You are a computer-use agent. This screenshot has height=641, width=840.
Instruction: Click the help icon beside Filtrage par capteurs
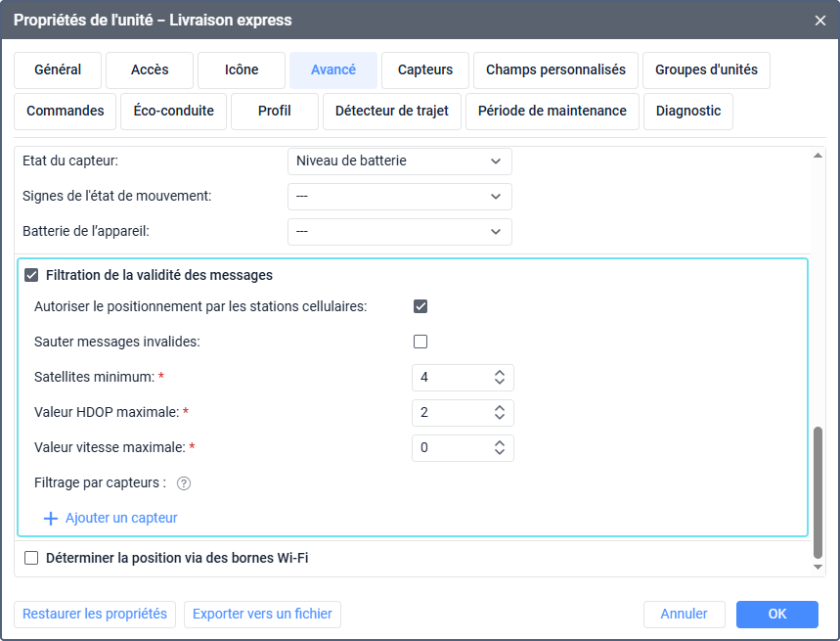pos(184,482)
